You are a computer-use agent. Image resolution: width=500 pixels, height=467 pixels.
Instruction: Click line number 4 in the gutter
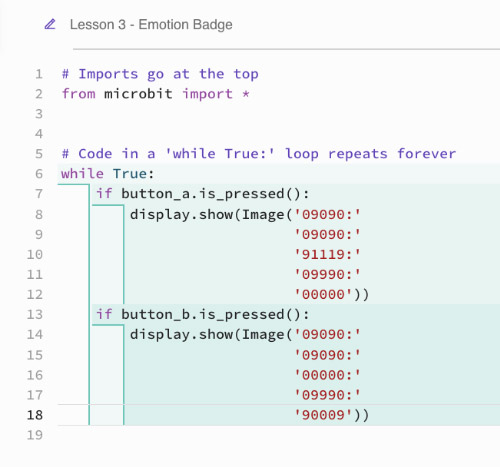(x=39, y=134)
